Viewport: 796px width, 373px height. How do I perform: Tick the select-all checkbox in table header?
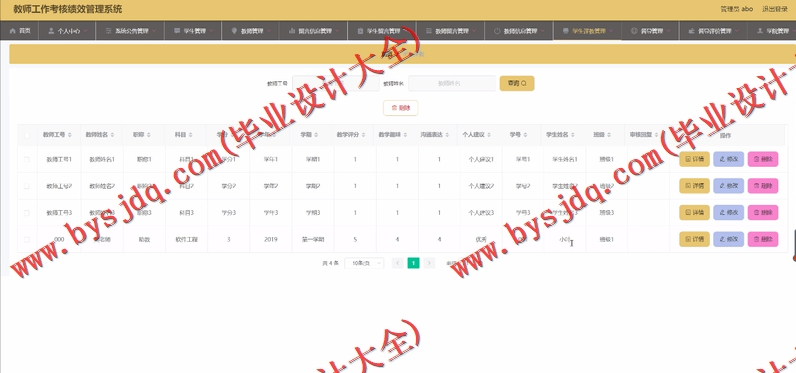(x=27, y=135)
